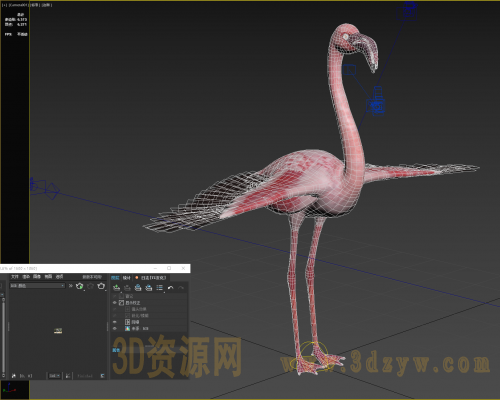Hide the Display Correction (显示校正) layer

click(115, 303)
